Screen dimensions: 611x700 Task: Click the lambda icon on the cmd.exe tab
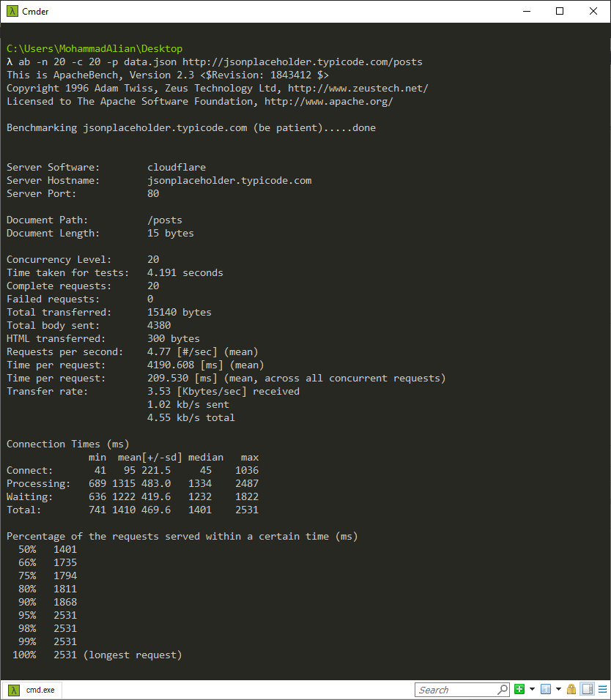[x=14, y=690]
